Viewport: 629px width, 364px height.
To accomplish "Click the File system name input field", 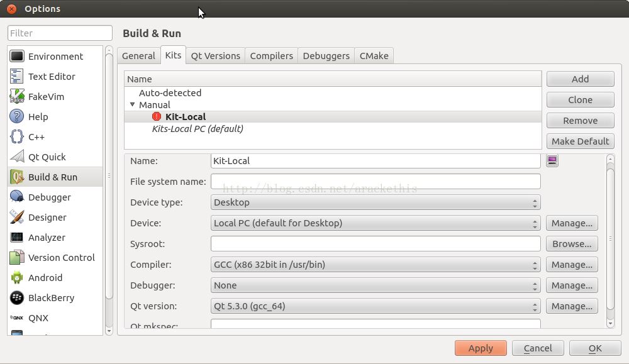I will click(x=376, y=182).
